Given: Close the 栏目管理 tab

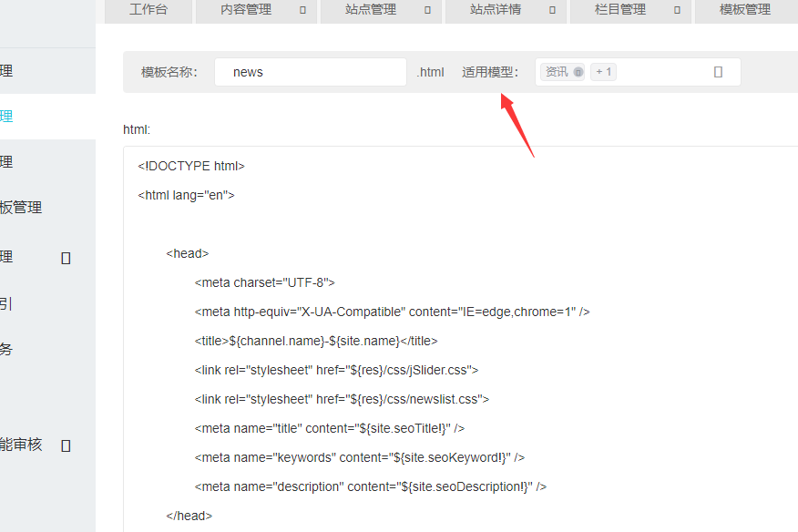Looking at the screenshot, I should point(677,10).
